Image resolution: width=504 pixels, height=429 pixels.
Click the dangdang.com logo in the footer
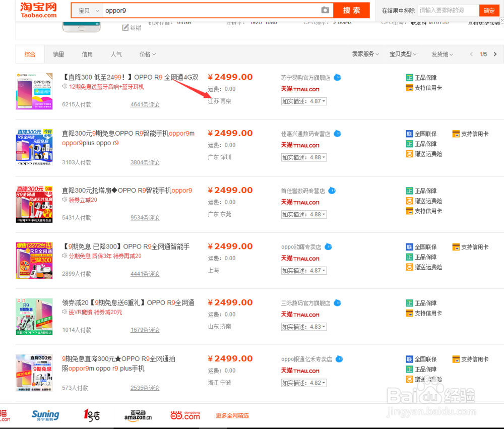pyautogui.click(x=185, y=415)
